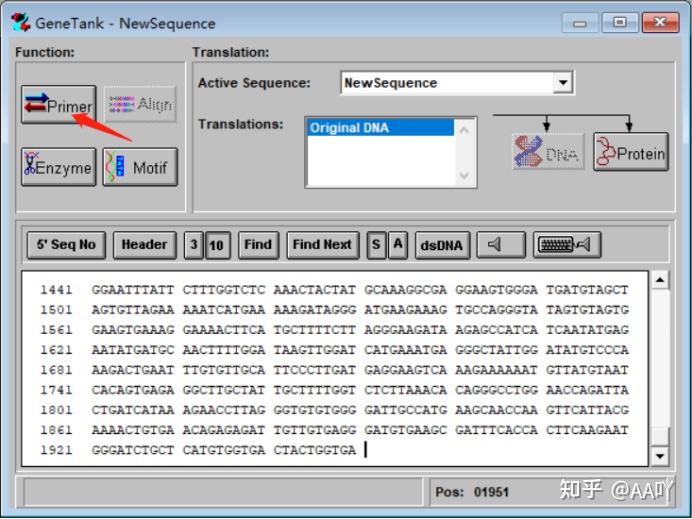Click the sequence block GGCTTGCTAT
Viewport: 692px width, 519px height.
point(224,390)
